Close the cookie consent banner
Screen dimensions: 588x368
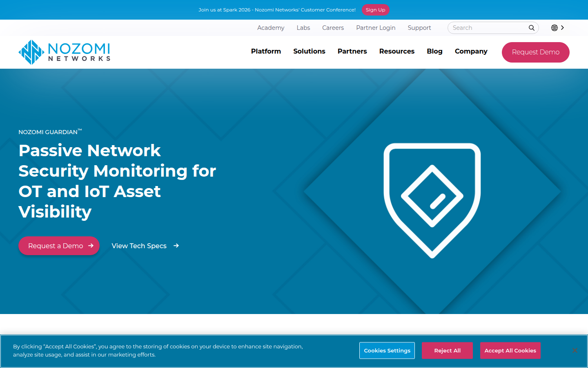(x=575, y=350)
